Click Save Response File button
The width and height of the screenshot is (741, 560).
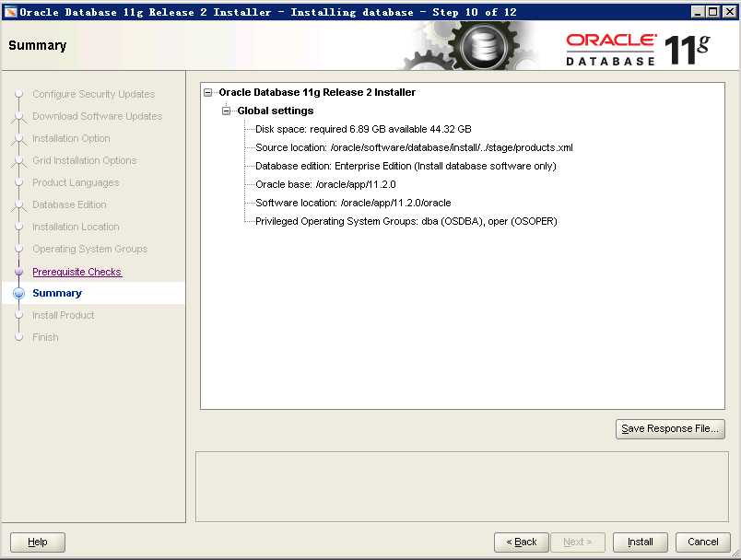click(x=670, y=428)
